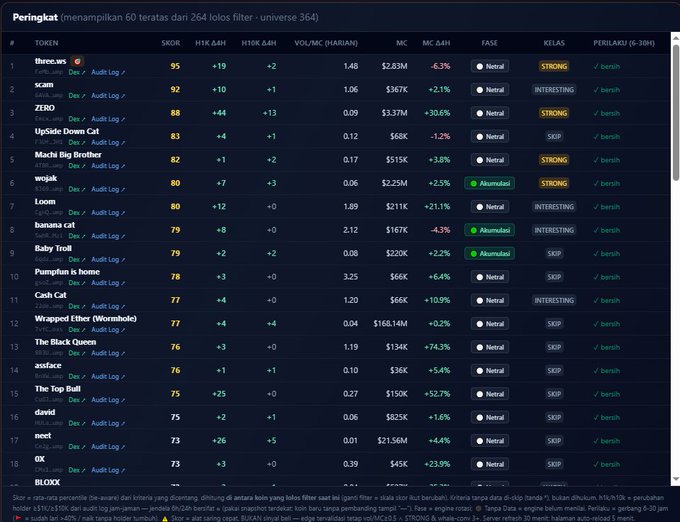Select 3.25 vol/mc for Pumpfun is home
The width and height of the screenshot is (680, 522).
[x=350, y=277]
